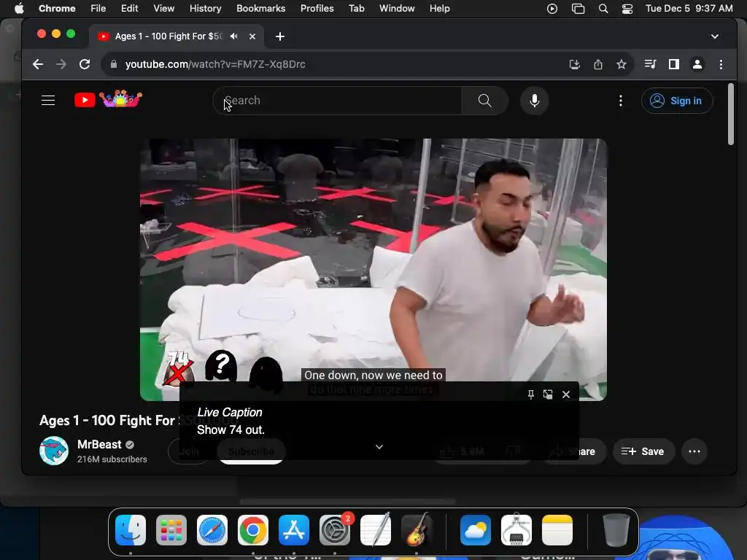Open System Settings from the Dock
This screenshot has width=747, height=560.
click(335, 530)
